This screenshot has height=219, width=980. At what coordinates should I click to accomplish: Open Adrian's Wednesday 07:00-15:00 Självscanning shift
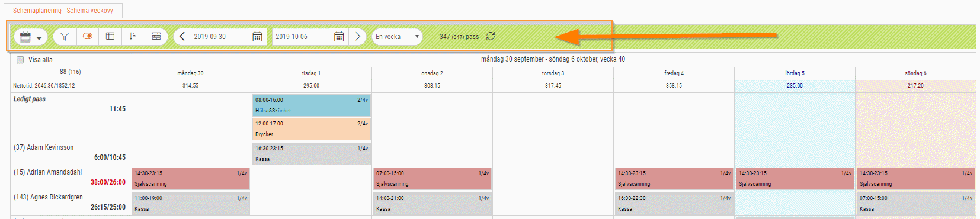point(433,179)
